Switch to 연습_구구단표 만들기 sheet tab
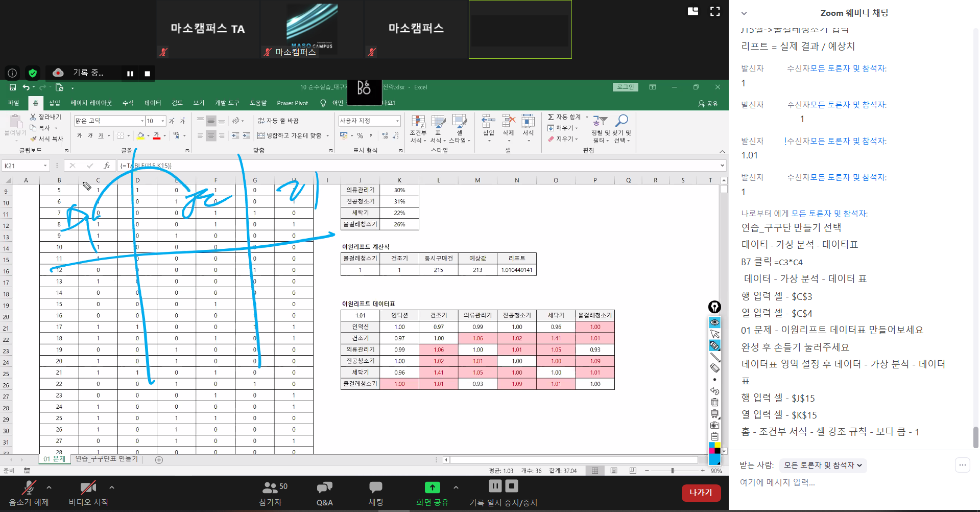 click(x=106, y=459)
